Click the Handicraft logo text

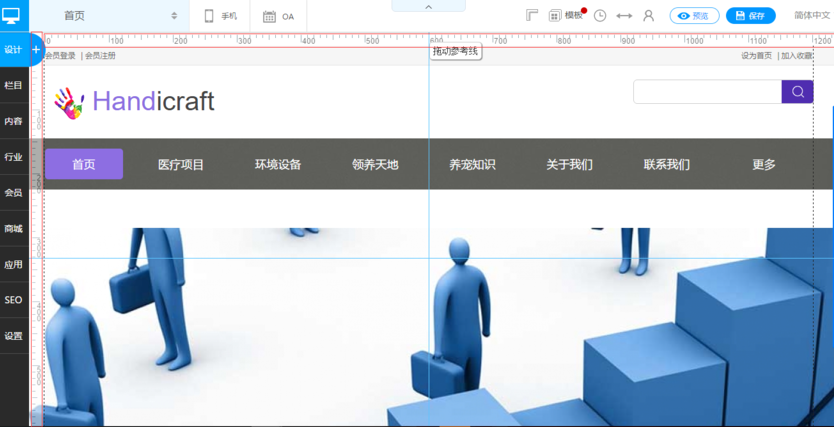point(153,101)
